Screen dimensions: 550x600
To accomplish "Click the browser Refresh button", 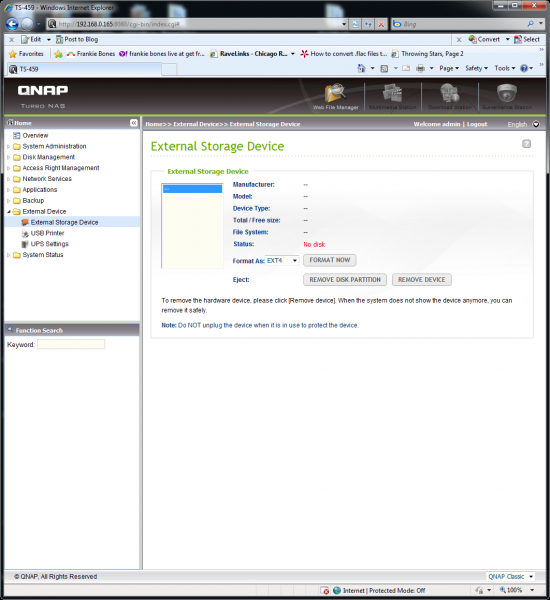I will click(368, 24).
